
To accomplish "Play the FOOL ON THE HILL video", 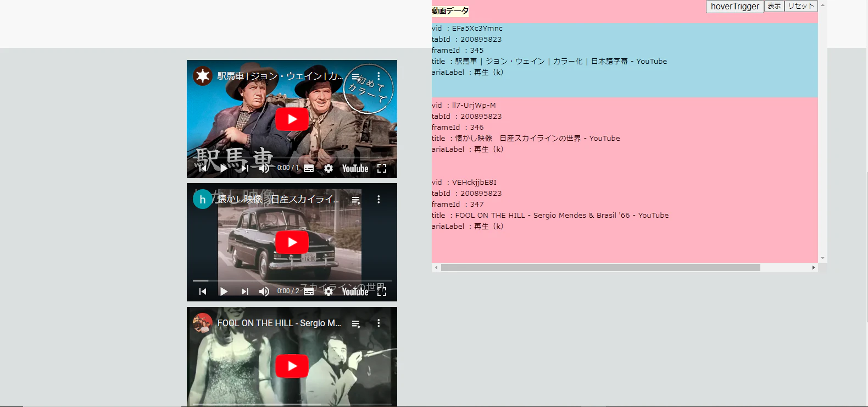I will click(292, 366).
